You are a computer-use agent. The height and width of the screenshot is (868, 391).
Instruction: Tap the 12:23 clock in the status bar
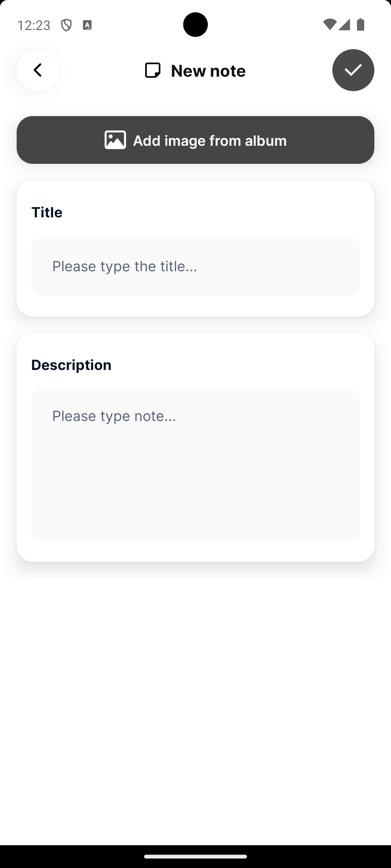34,25
